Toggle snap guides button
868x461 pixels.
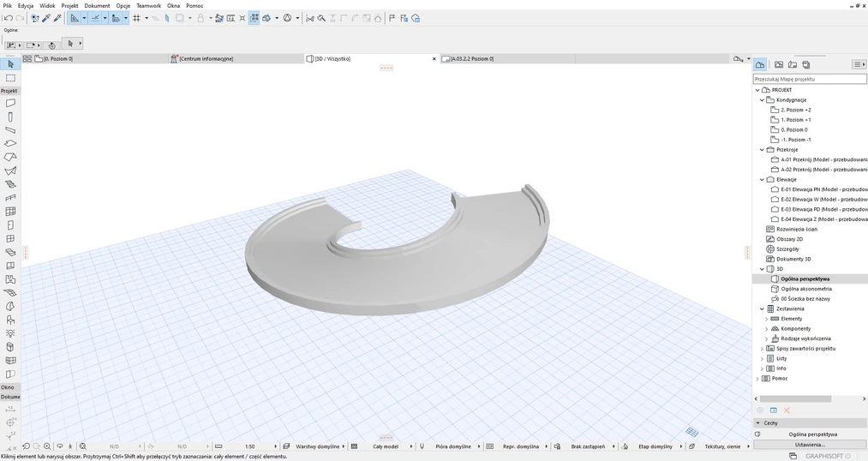[95, 18]
